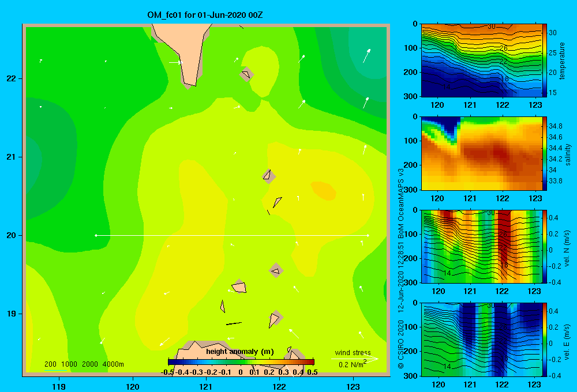Click latitude 22 label on main map axis
Viewport: 577px width, 392px height.
11,79
